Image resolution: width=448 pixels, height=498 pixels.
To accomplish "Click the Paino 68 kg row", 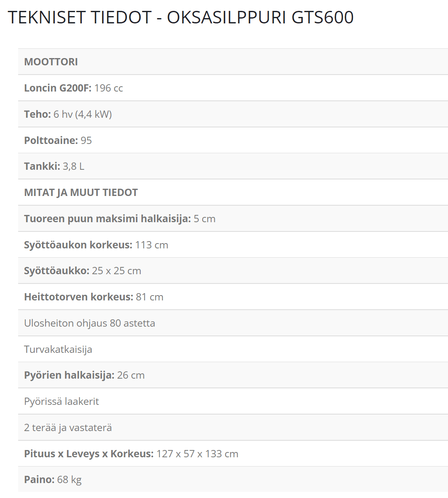I will pyautogui.click(x=53, y=479).
